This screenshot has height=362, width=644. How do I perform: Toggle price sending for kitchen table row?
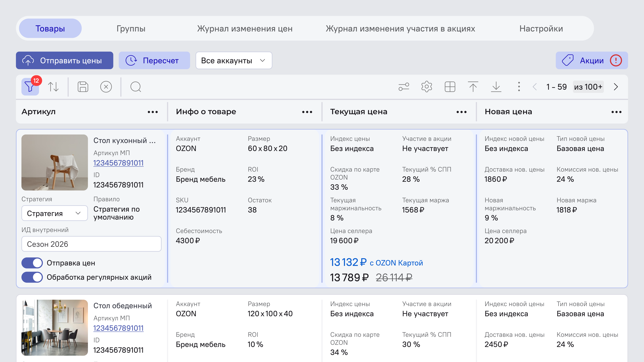pyautogui.click(x=32, y=263)
